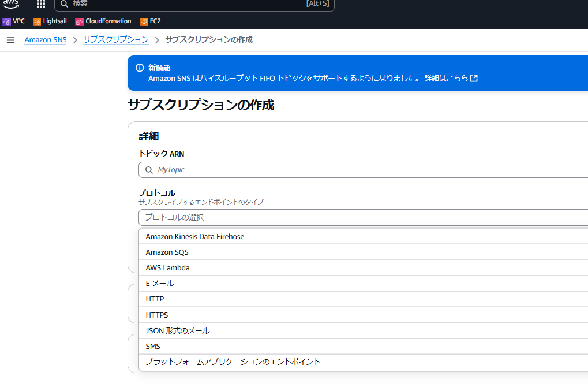Focus the top search box
Viewport: 588px width, 391px height.
(x=194, y=5)
